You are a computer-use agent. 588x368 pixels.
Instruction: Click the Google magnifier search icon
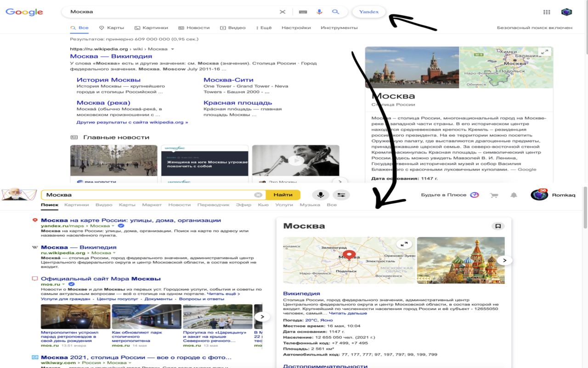point(336,11)
